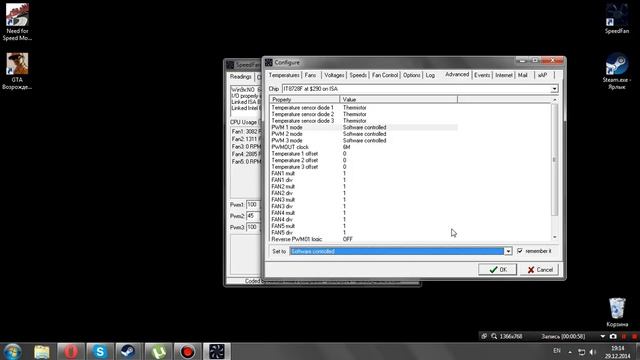This screenshot has width=640, height=360.
Task: Pause the screen recording
Action: click(x=624, y=336)
